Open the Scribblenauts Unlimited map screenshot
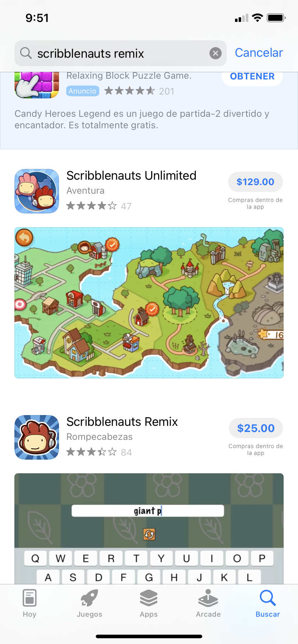The width and height of the screenshot is (298, 644). (x=149, y=303)
